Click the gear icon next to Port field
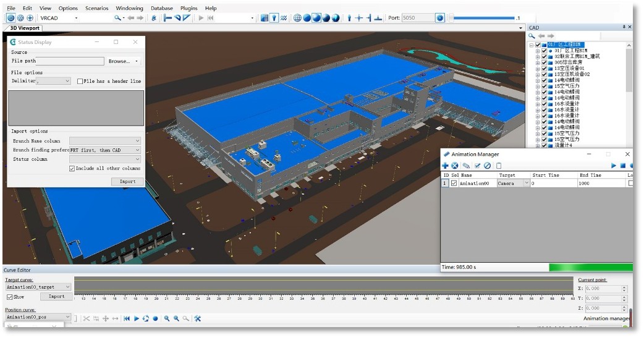644x337 pixels. click(440, 18)
